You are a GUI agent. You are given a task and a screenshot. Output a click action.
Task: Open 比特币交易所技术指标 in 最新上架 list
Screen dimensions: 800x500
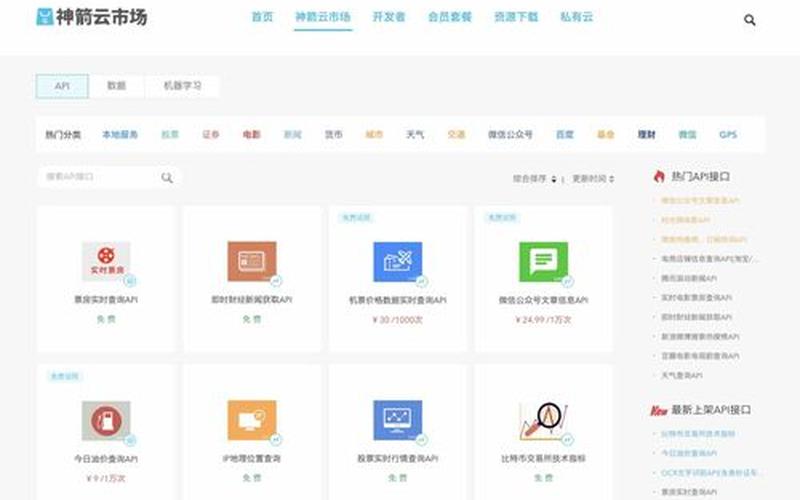click(x=698, y=434)
